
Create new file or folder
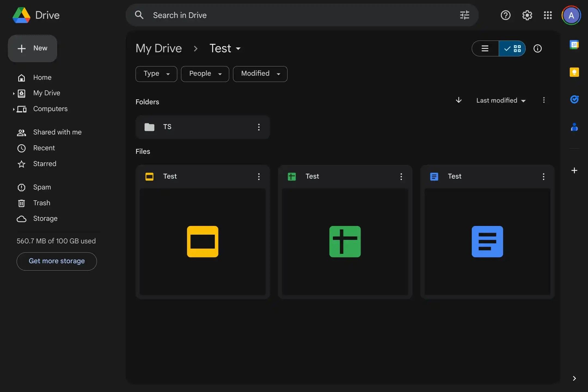pos(32,48)
